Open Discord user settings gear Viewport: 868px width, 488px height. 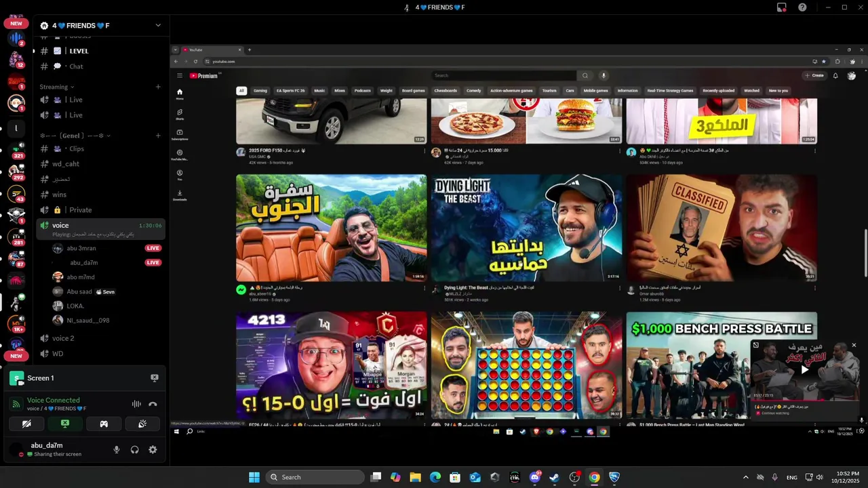(153, 449)
